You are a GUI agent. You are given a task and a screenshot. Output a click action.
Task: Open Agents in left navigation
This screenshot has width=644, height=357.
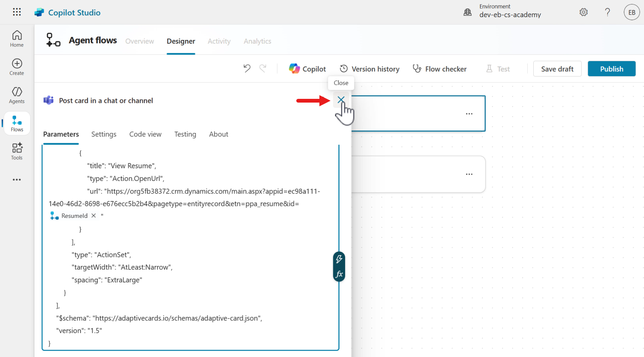tap(17, 95)
